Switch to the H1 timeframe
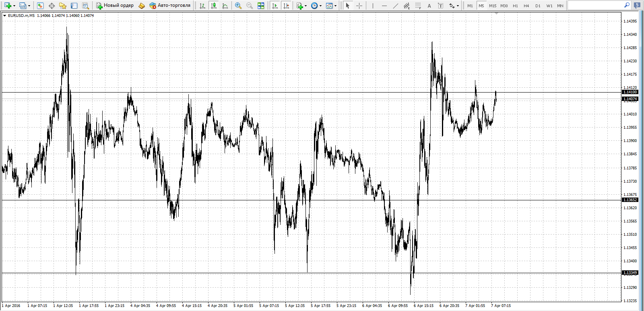Image resolution: width=644 pixels, height=311 pixels. tap(515, 6)
